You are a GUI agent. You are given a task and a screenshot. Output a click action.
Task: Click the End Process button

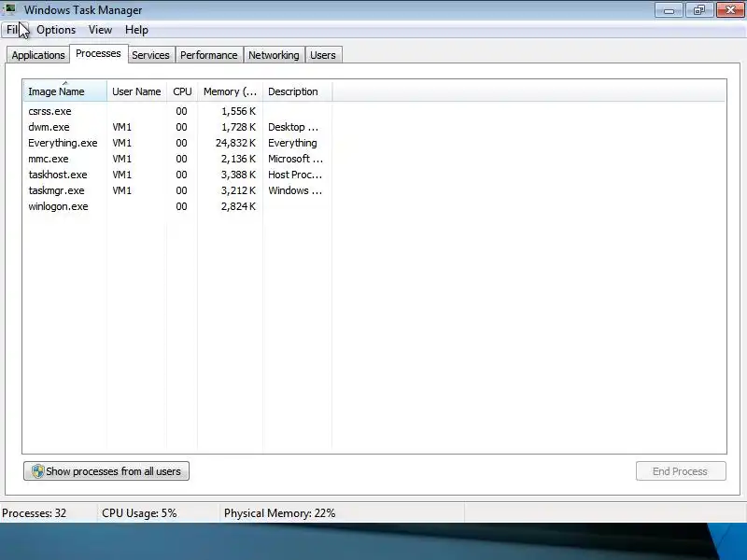tap(681, 471)
